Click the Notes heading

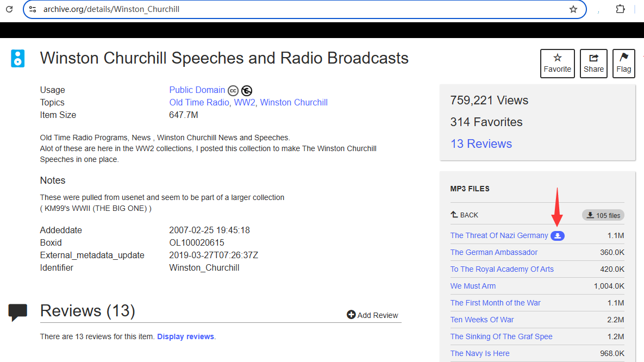click(53, 180)
